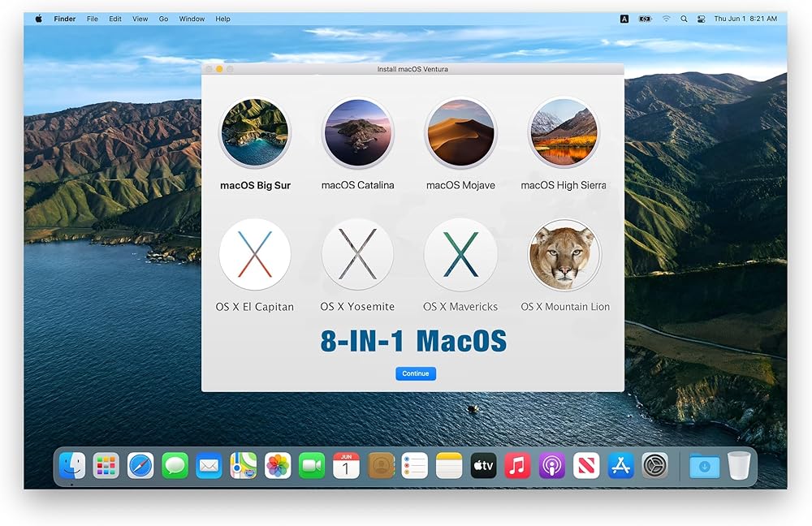Click the OS X El Capitan label
Screen dimensions: 812x526
[255, 307]
